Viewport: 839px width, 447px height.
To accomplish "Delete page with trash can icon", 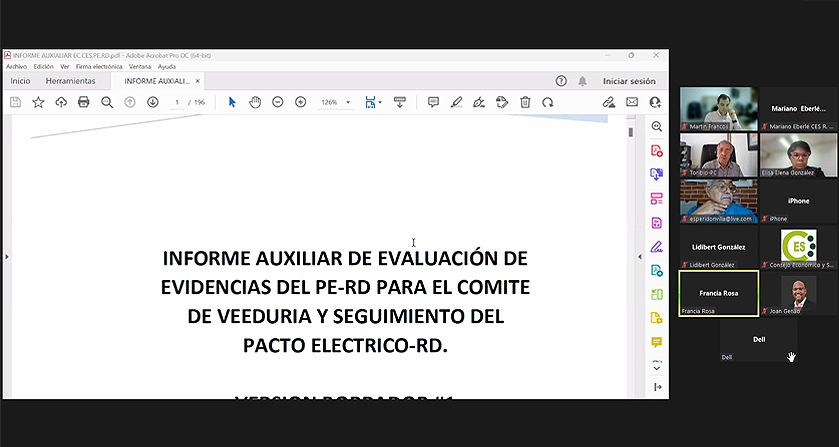I will click(x=525, y=102).
